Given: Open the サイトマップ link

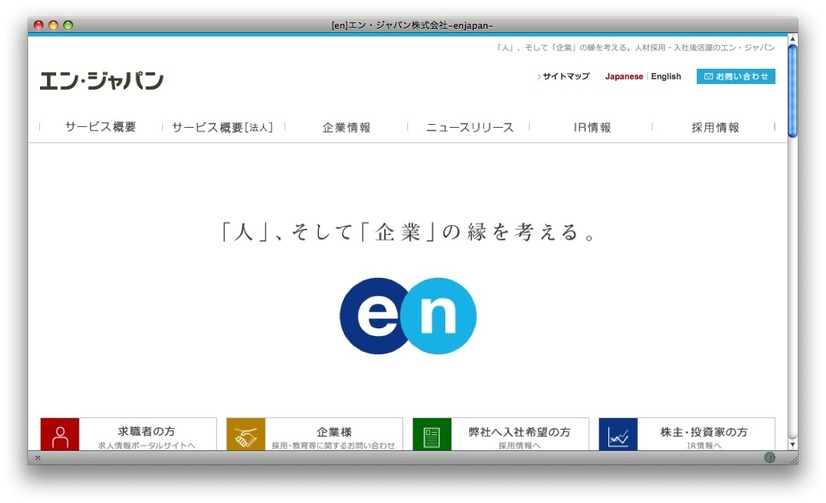Looking at the screenshot, I should (564, 76).
